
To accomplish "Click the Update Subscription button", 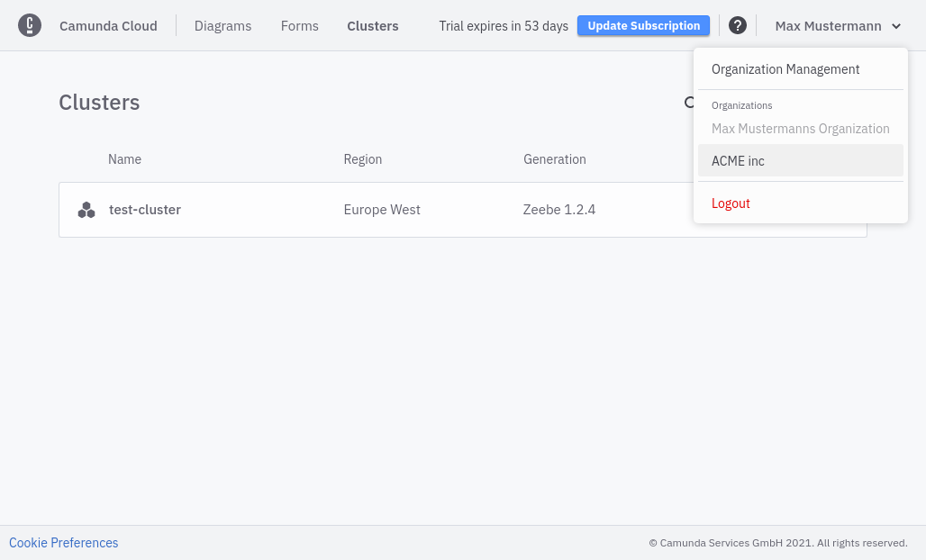I will [642, 25].
